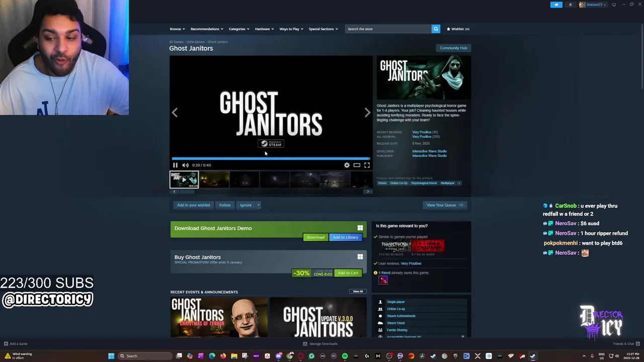Viewport: 644px width, 362px height.
Task: Open the Special Sections dropdown menu
Action: click(324, 29)
